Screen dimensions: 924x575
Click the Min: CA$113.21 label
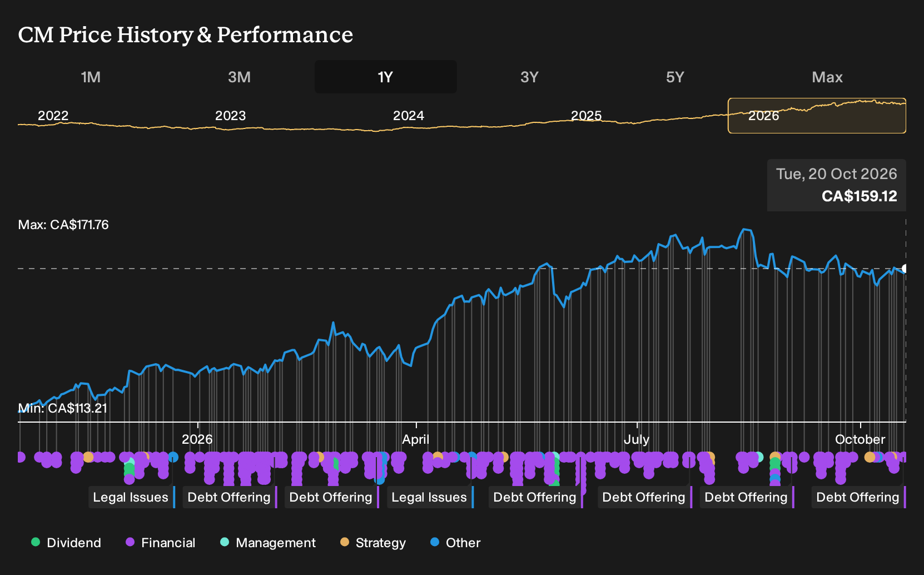point(62,408)
